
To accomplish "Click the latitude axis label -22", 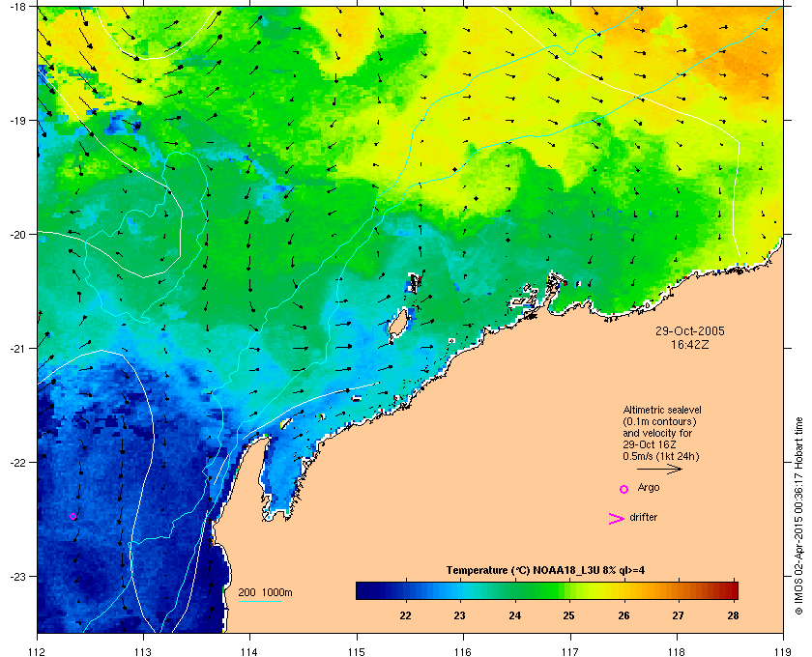I will [x=17, y=462].
